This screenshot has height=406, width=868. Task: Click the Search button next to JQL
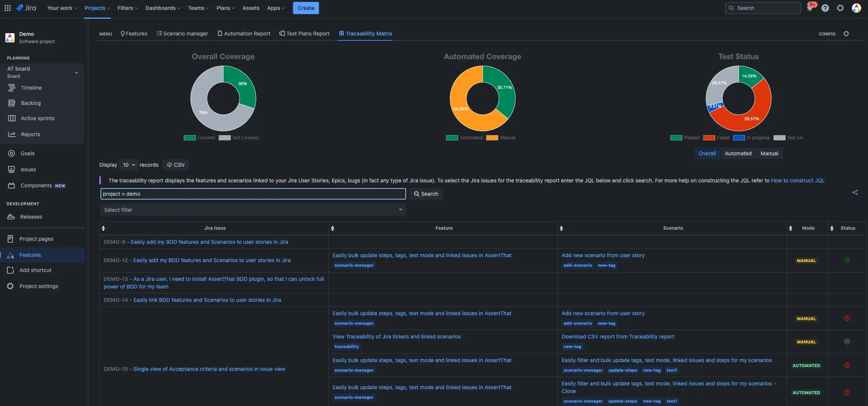pos(426,194)
